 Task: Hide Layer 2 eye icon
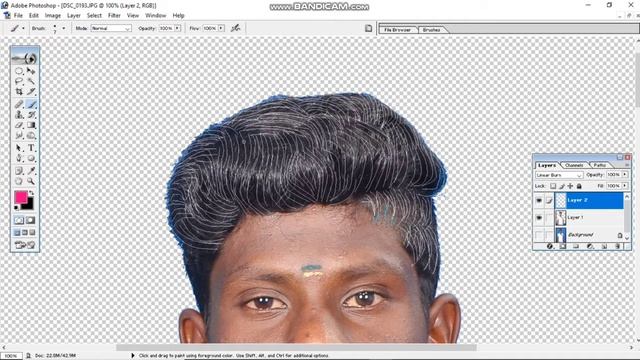pos(539,200)
